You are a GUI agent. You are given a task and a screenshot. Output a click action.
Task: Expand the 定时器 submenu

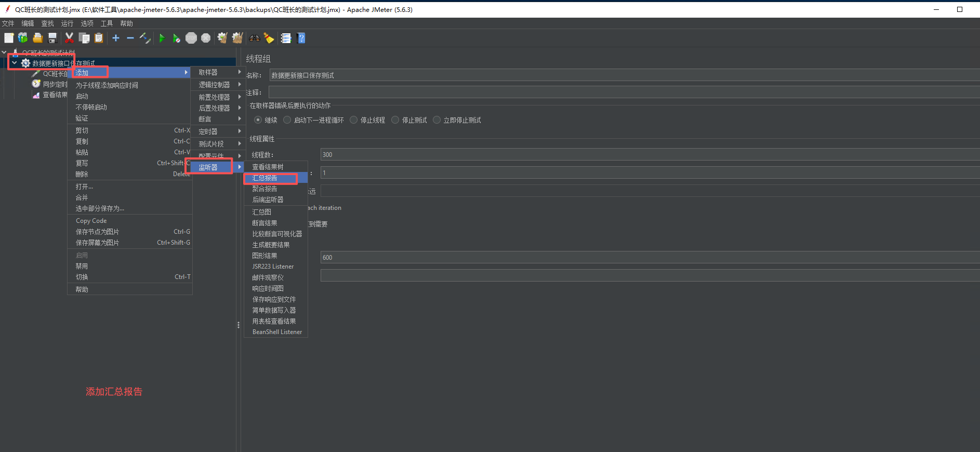(x=217, y=131)
